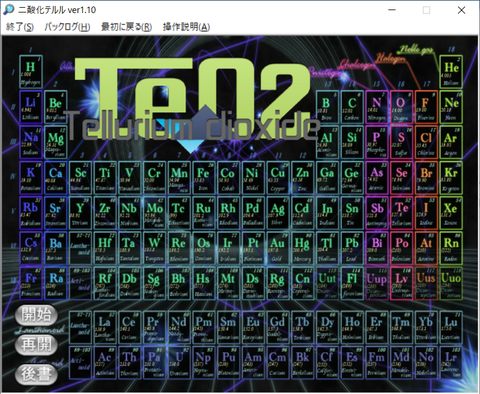
Task: Click the Cesium (Cs) element tile
Action: pyautogui.click(x=31, y=248)
